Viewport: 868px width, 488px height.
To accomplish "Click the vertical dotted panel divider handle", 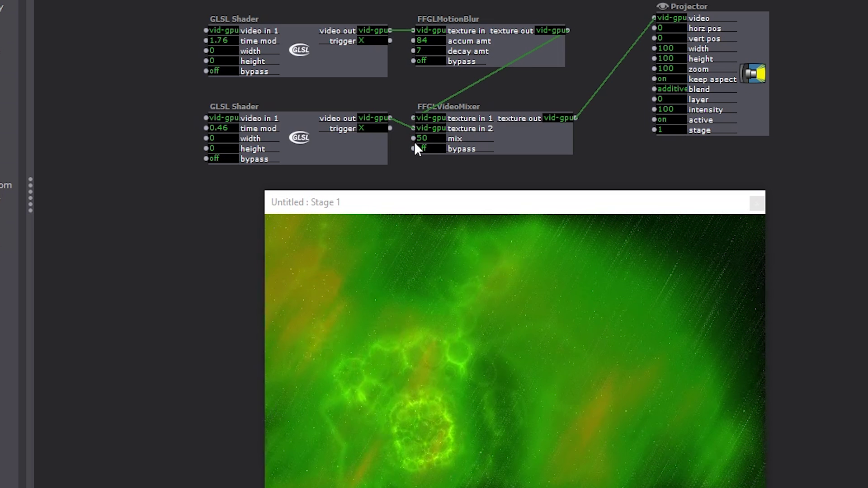I will coord(30,195).
